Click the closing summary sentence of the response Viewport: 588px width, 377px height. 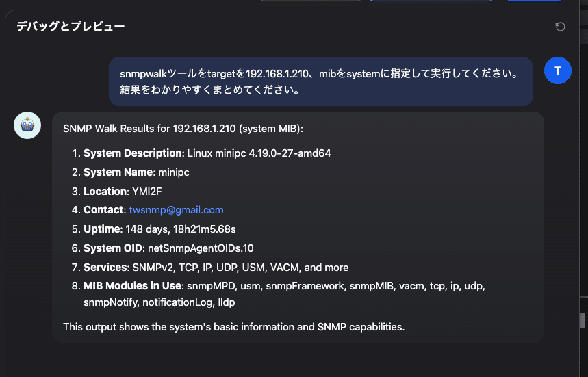pyautogui.click(x=233, y=327)
